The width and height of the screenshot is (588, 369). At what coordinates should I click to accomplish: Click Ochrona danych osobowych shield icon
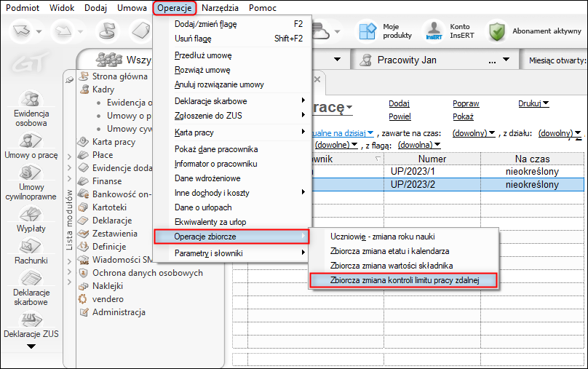[83, 273]
